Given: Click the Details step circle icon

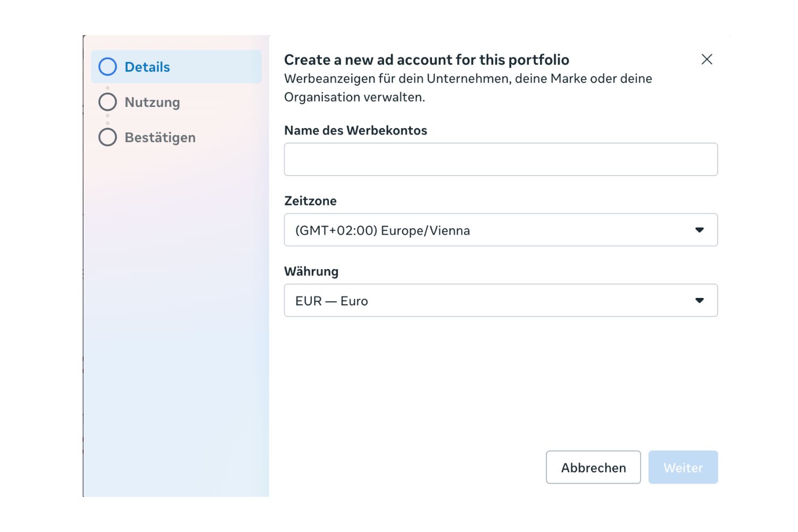Looking at the screenshot, I should click(107, 67).
